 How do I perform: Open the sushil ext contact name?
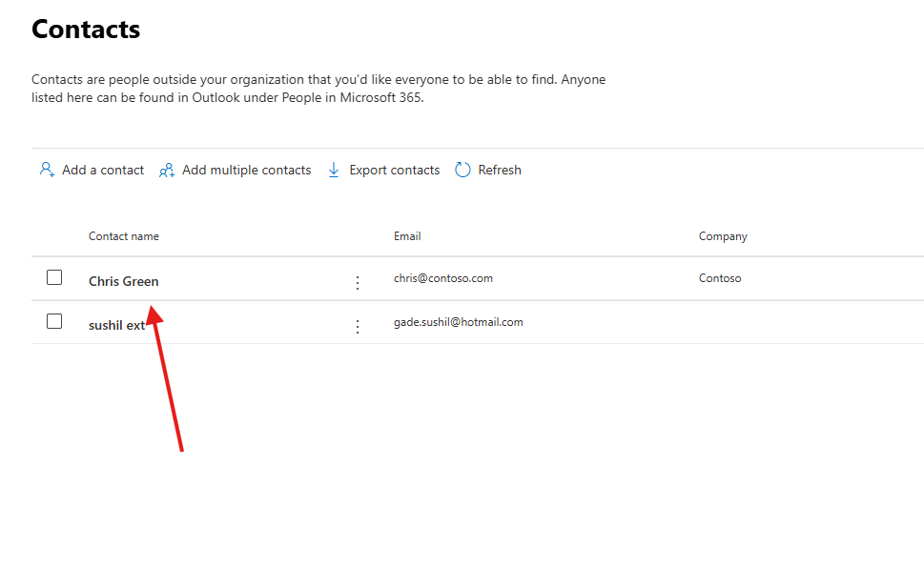(x=116, y=325)
